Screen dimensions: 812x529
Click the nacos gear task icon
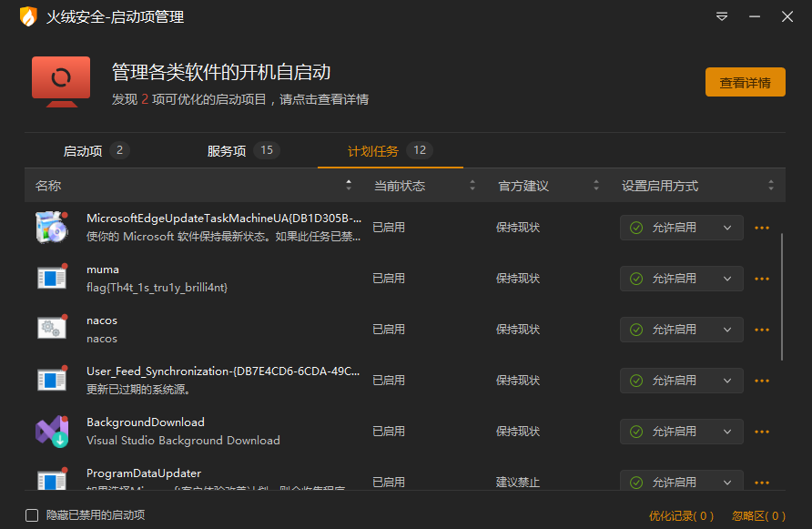pos(52,329)
